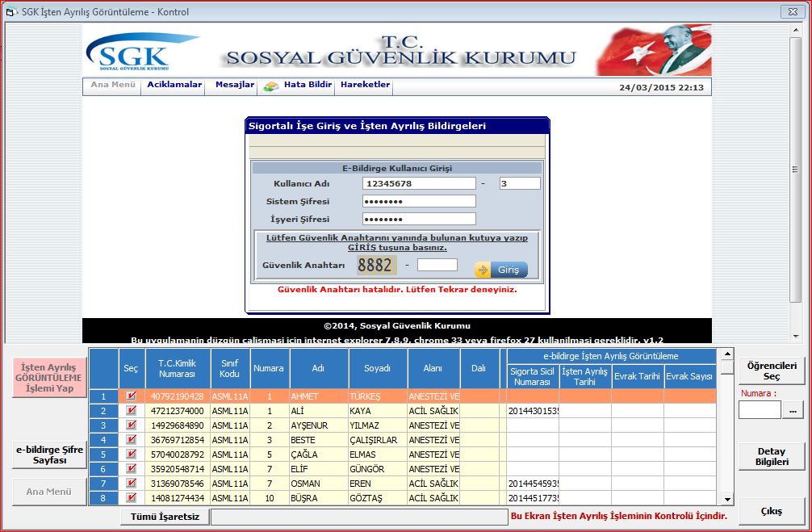This screenshot has width=812, height=532.
Task: Toggle the checkbox for AHMET TÜRKEŞ row
Action: (x=132, y=396)
